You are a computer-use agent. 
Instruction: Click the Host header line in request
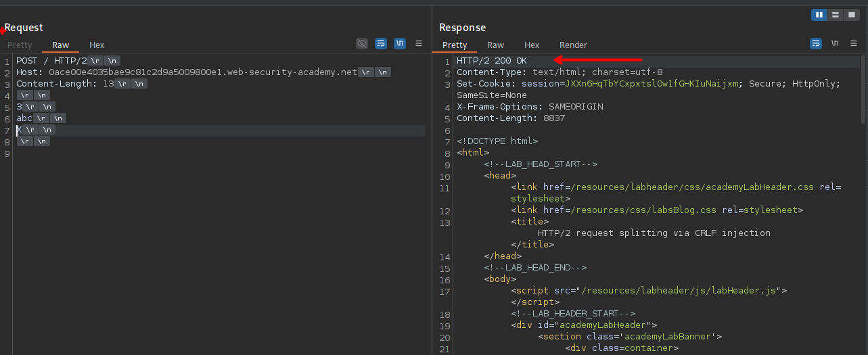coord(186,72)
